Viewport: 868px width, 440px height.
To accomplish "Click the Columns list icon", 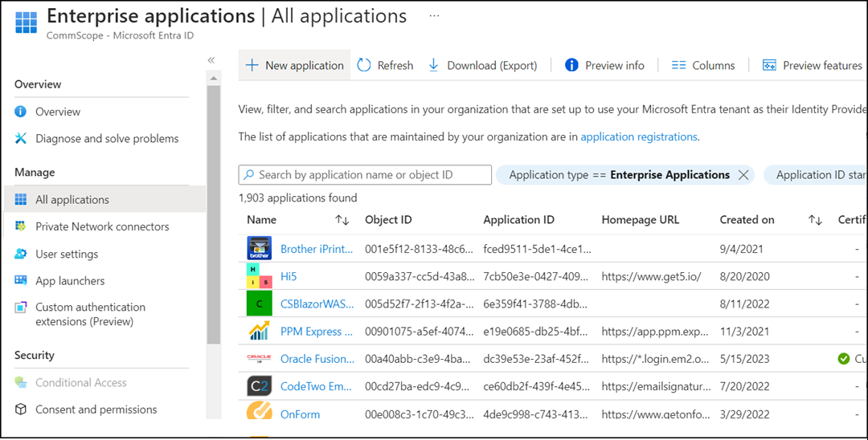I will click(x=678, y=65).
